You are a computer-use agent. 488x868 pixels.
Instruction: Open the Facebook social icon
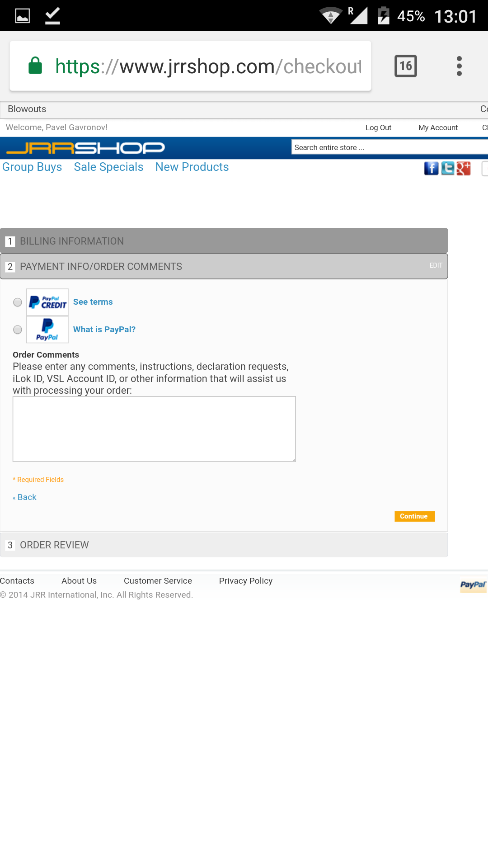431,168
